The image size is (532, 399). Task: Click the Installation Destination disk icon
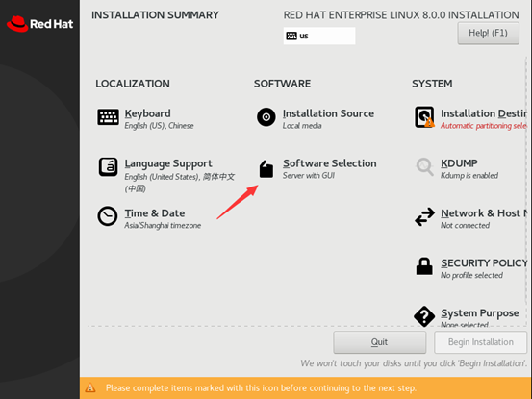click(424, 117)
